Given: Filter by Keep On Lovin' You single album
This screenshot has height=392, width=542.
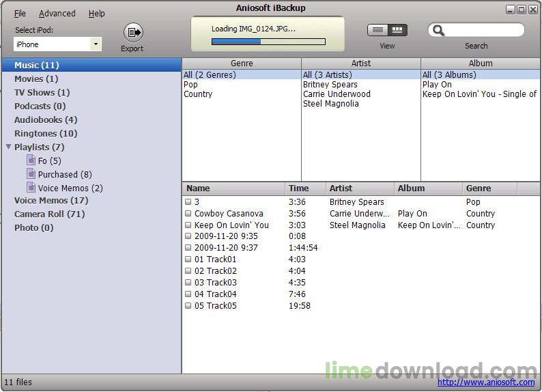Looking at the screenshot, I should [479, 94].
